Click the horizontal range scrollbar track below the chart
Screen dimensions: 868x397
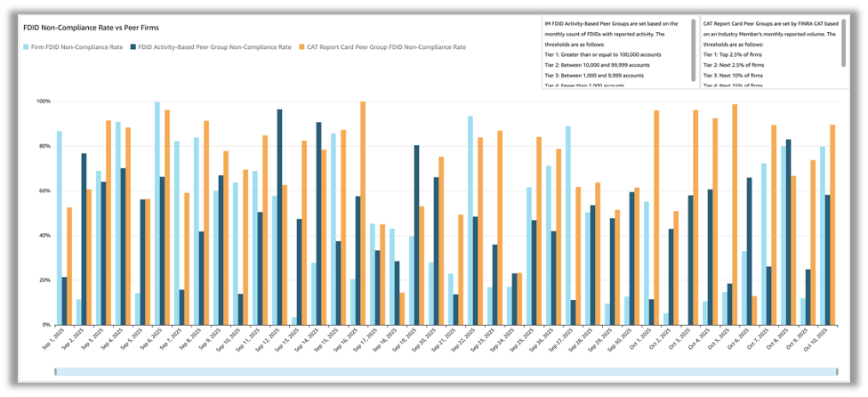[x=445, y=371]
